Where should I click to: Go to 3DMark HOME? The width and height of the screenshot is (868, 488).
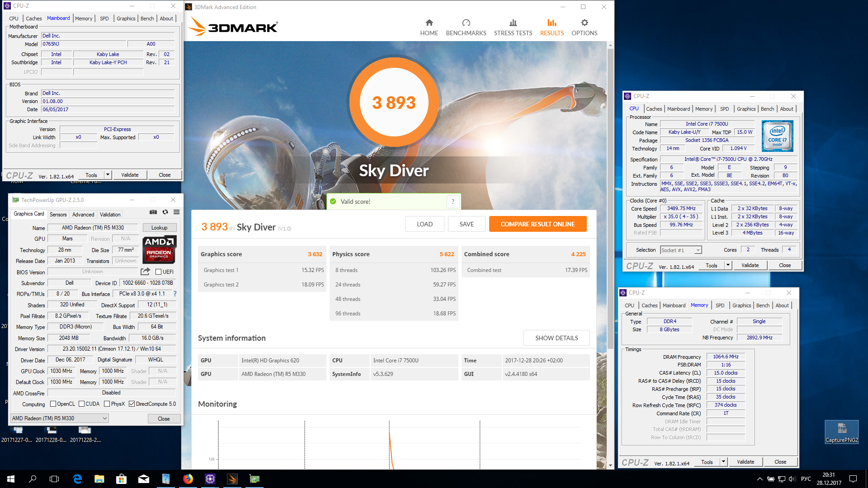429,28
